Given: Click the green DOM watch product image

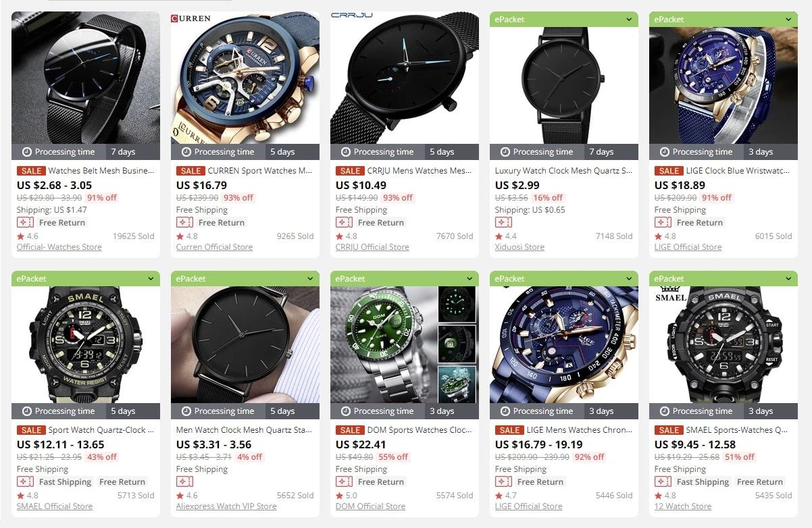Looking at the screenshot, I should [383, 344].
